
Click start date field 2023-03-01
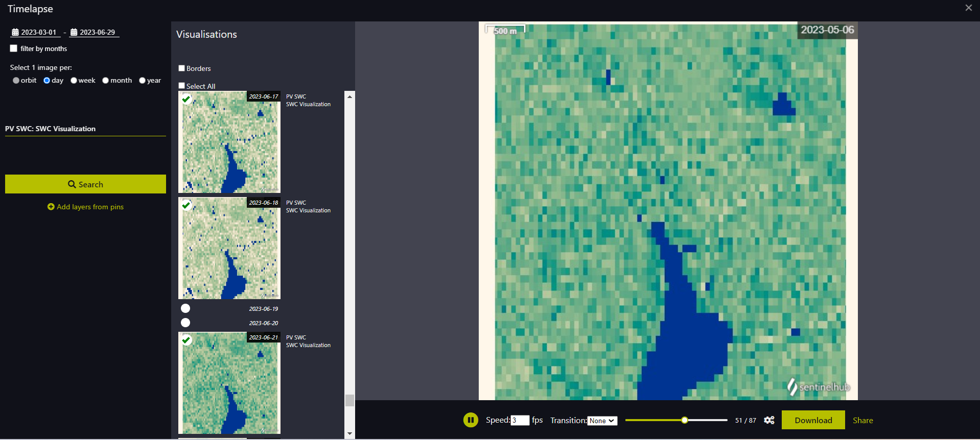(39, 32)
